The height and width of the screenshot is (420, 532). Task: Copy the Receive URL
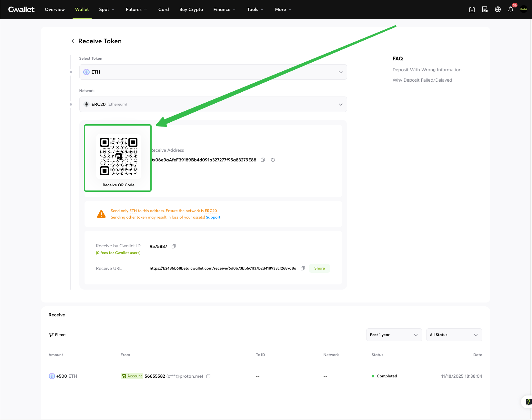pos(303,268)
